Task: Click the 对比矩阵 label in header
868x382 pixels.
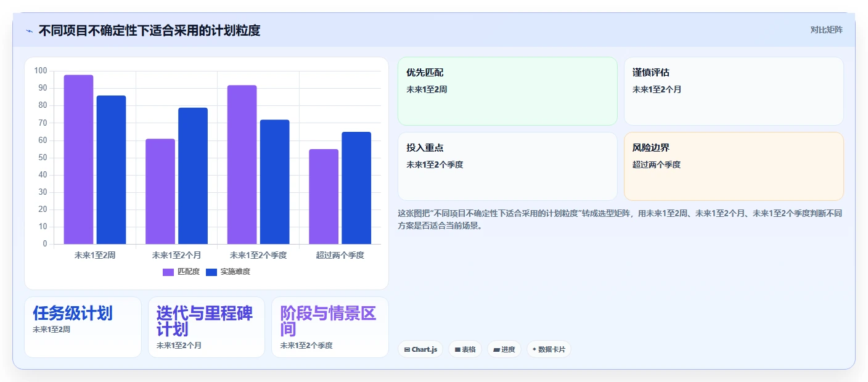Action: (826, 30)
